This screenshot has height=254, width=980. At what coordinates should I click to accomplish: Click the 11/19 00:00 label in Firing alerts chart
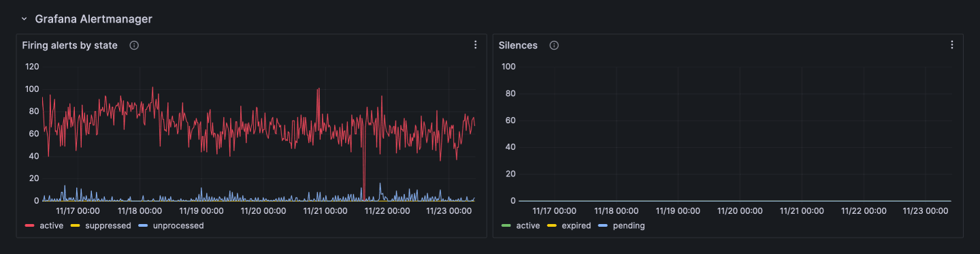click(201, 211)
